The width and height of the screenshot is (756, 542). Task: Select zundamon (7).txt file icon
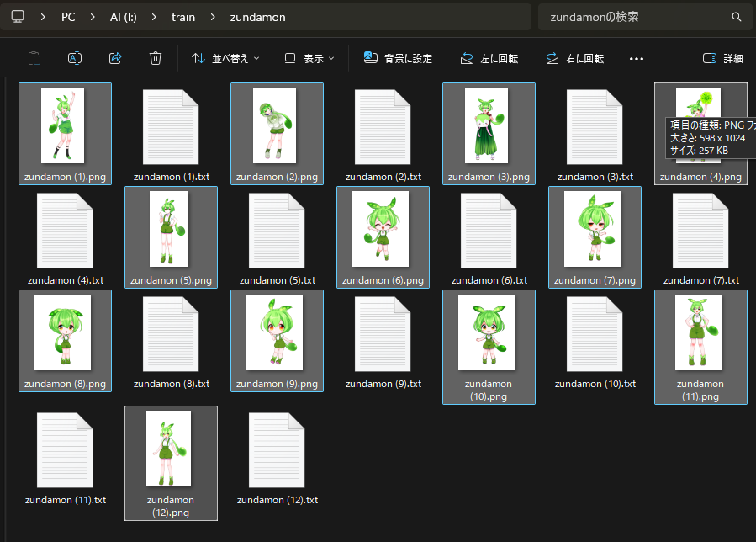click(700, 231)
